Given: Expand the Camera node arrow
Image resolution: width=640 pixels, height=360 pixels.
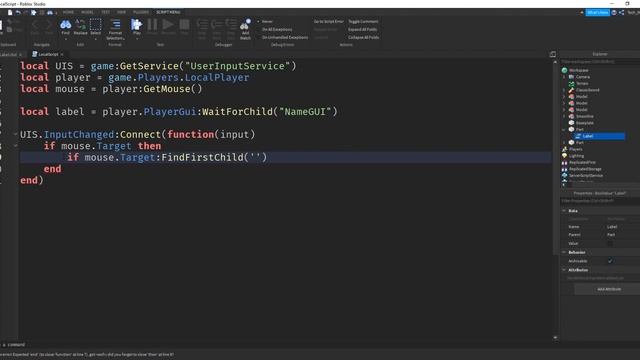Looking at the screenshot, I should pos(564,77).
